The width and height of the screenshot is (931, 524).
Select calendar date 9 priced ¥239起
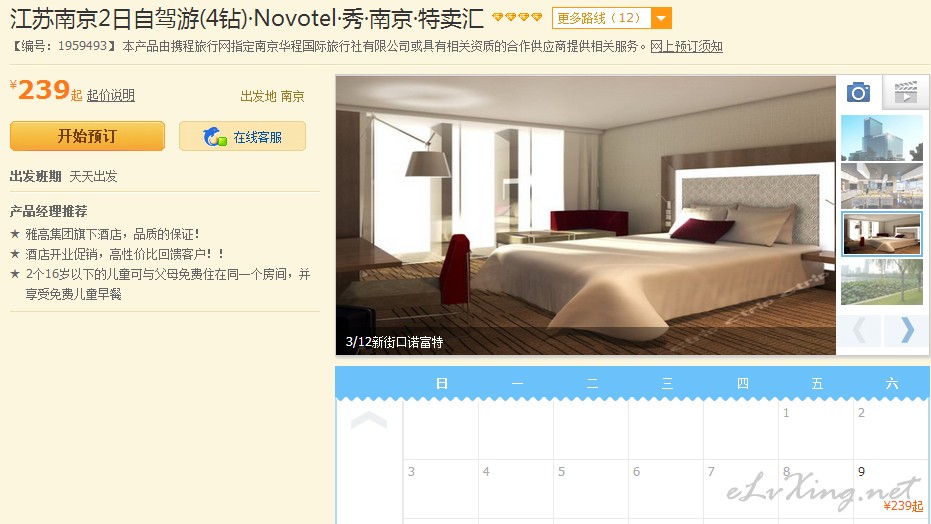click(891, 488)
